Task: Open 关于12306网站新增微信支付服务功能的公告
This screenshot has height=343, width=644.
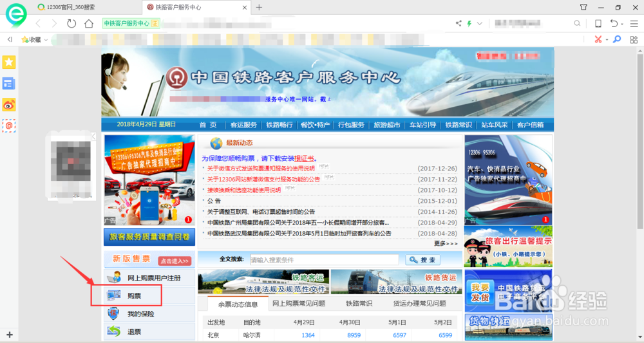Action: (263, 180)
